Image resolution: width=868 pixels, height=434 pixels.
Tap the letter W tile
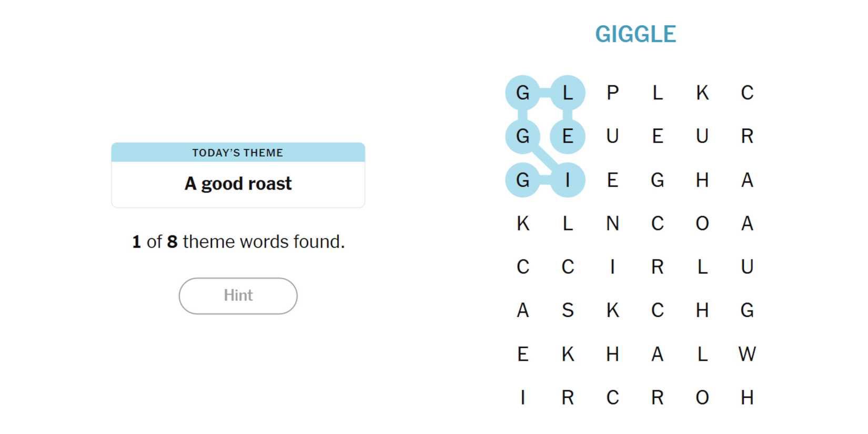click(747, 354)
